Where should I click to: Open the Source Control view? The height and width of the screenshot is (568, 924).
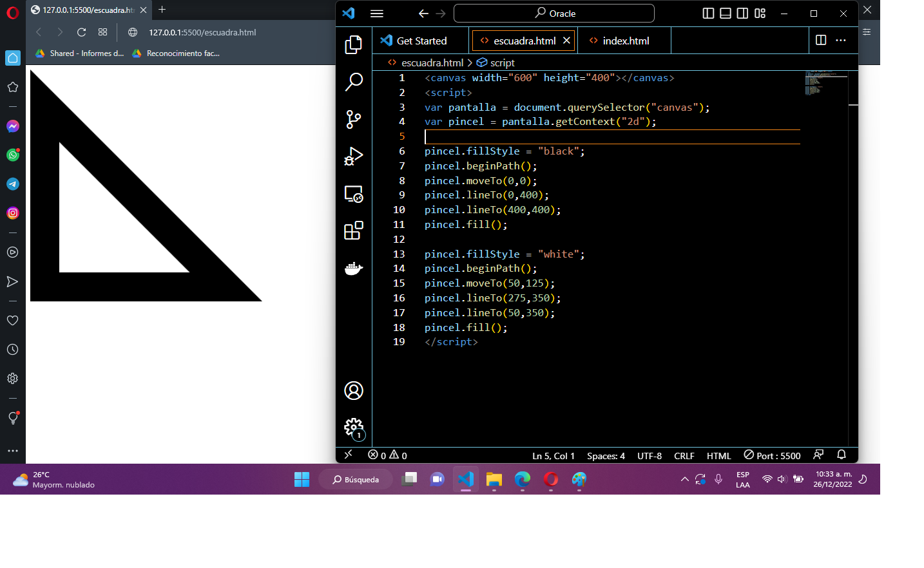pyautogui.click(x=354, y=119)
